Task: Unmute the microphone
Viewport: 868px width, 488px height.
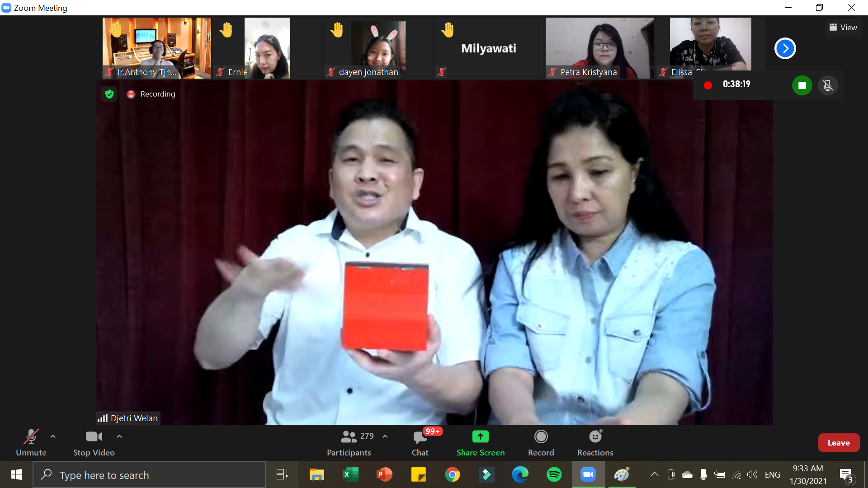Action: 31,443
